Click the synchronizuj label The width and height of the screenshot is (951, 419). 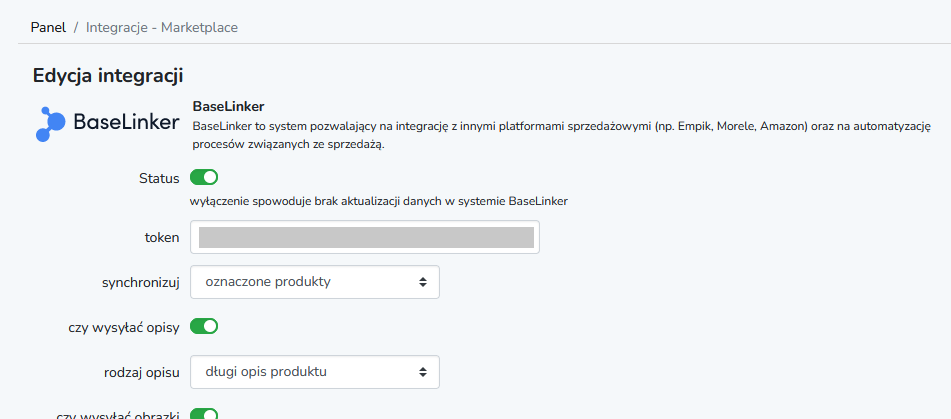click(x=141, y=283)
